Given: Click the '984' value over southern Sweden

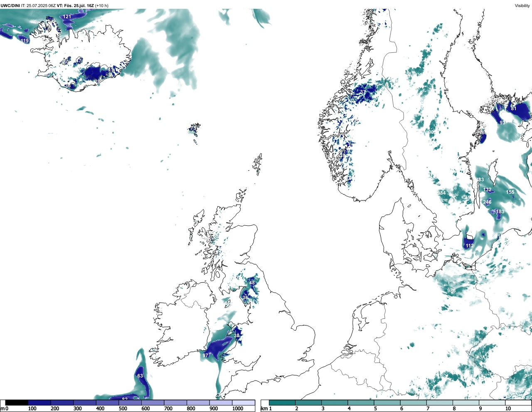Looking at the screenshot, I should coord(441,193).
